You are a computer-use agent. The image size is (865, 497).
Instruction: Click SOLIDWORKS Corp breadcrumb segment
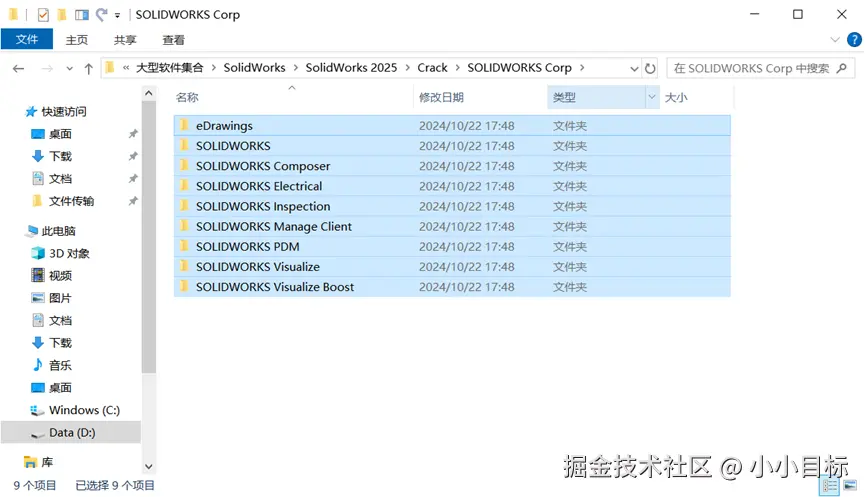pos(519,68)
